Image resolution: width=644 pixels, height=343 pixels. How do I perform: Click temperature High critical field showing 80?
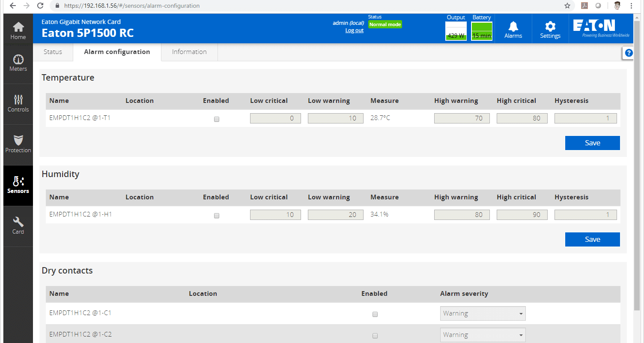click(522, 118)
